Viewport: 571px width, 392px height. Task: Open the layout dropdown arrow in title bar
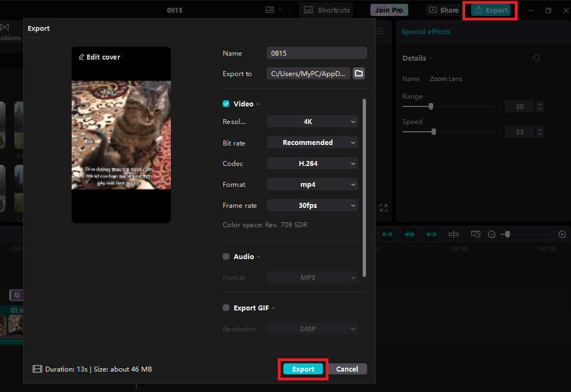(281, 10)
